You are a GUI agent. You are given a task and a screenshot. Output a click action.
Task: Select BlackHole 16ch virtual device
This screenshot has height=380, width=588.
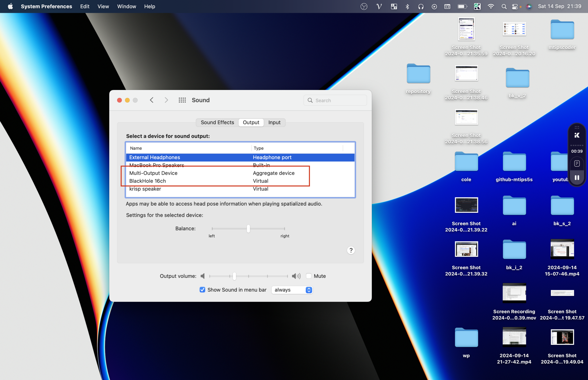pyautogui.click(x=147, y=181)
